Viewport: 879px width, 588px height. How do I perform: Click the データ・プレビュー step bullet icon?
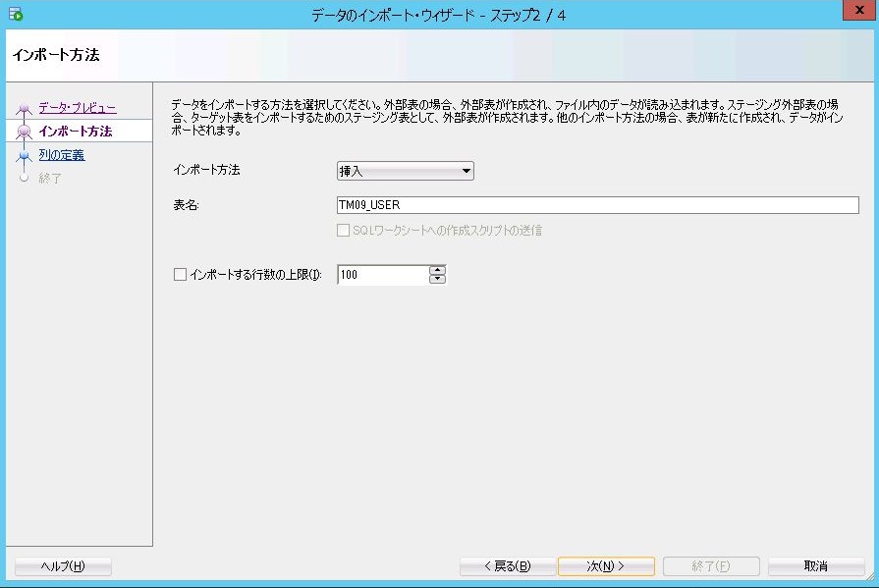coord(25,108)
